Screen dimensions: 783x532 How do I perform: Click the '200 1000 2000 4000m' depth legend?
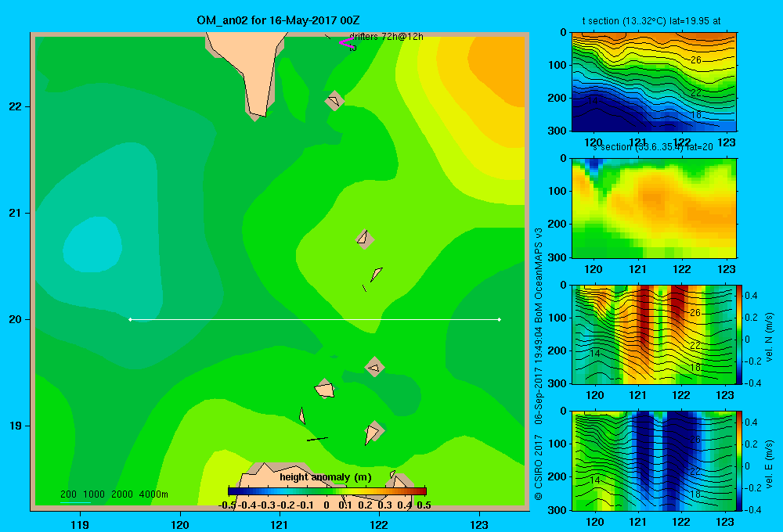coord(114,494)
